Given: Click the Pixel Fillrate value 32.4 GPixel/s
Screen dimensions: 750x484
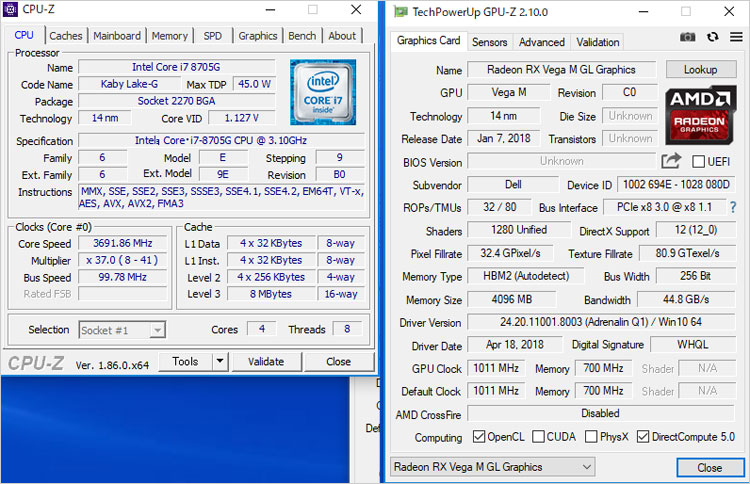Looking at the screenshot, I should [x=510, y=253].
